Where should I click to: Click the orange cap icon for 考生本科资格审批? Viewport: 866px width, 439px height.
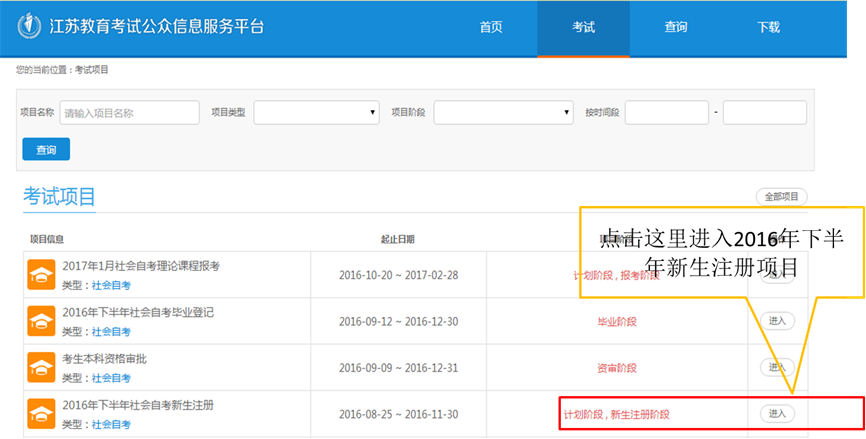(x=41, y=367)
